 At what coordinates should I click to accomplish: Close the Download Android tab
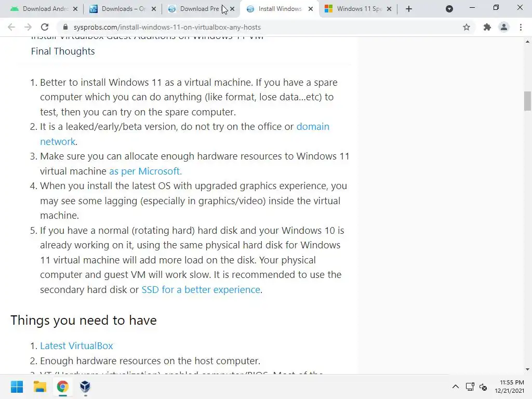coord(75,9)
